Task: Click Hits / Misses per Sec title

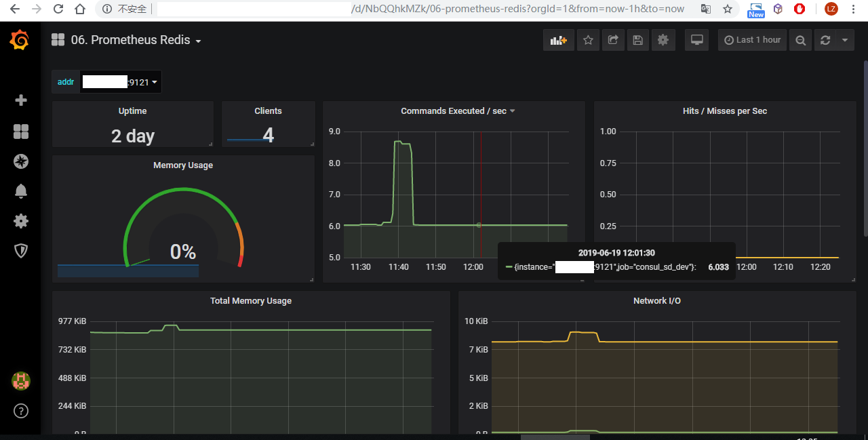Action: click(725, 111)
